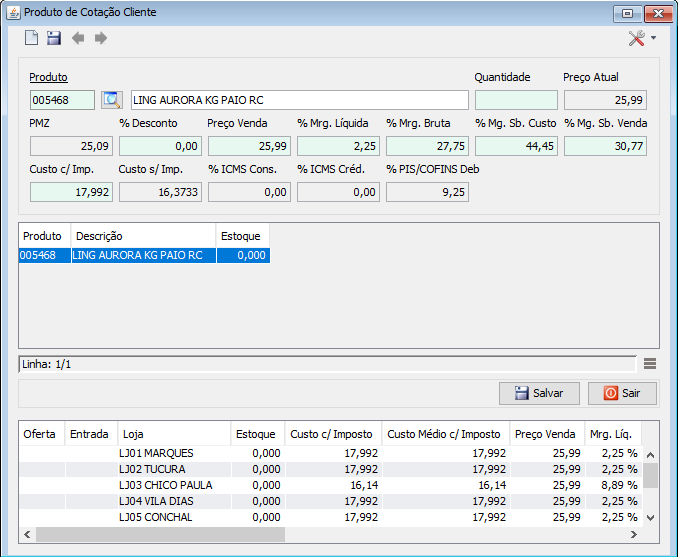678x557 pixels.
Task: Click the save disk toolbar icon
Action: click(54, 38)
